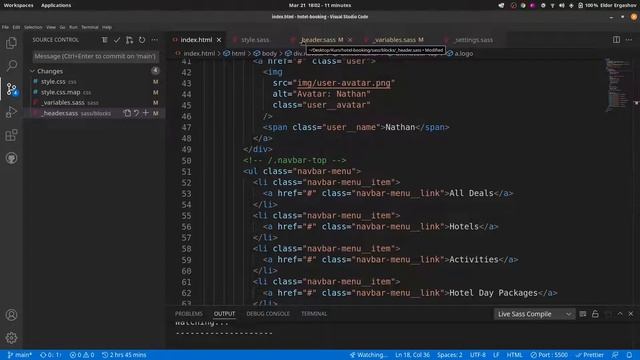Open the Help menu

pos(107,27)
